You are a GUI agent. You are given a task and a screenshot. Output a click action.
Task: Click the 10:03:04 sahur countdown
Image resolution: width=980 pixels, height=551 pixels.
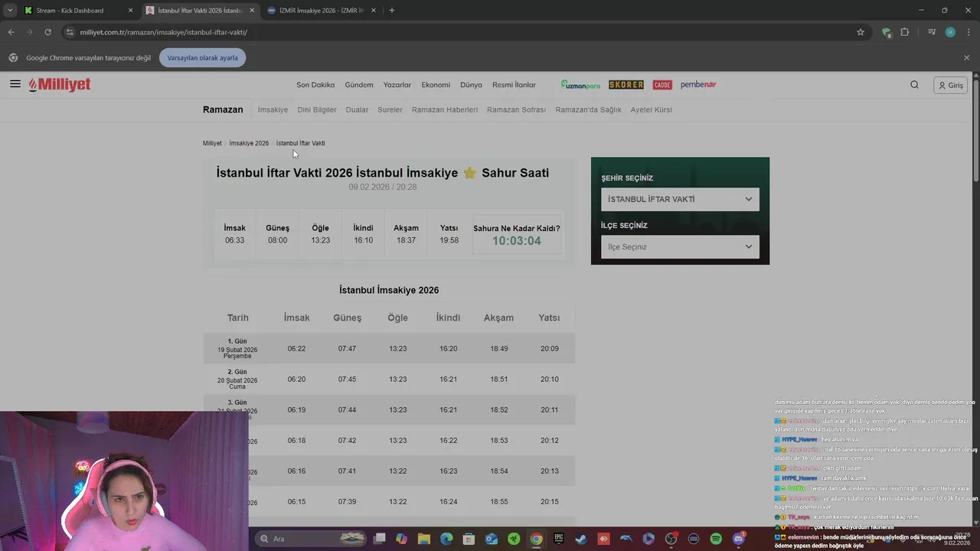(516, 240)
